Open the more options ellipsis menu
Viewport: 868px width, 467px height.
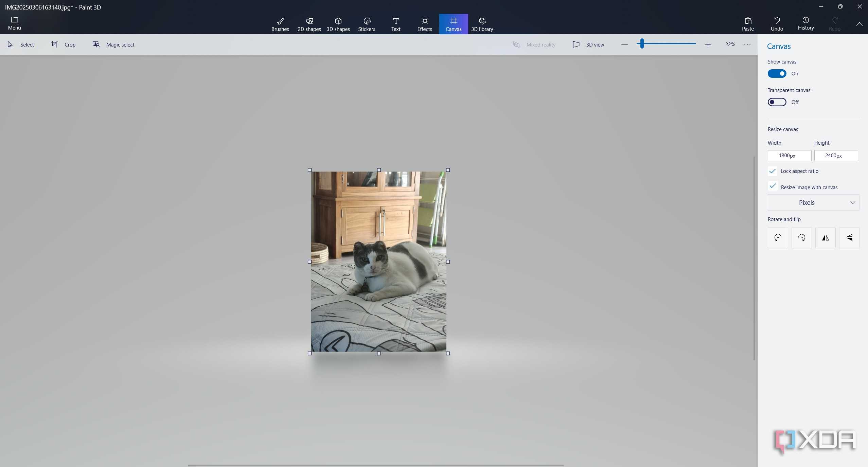coord(747,44)
